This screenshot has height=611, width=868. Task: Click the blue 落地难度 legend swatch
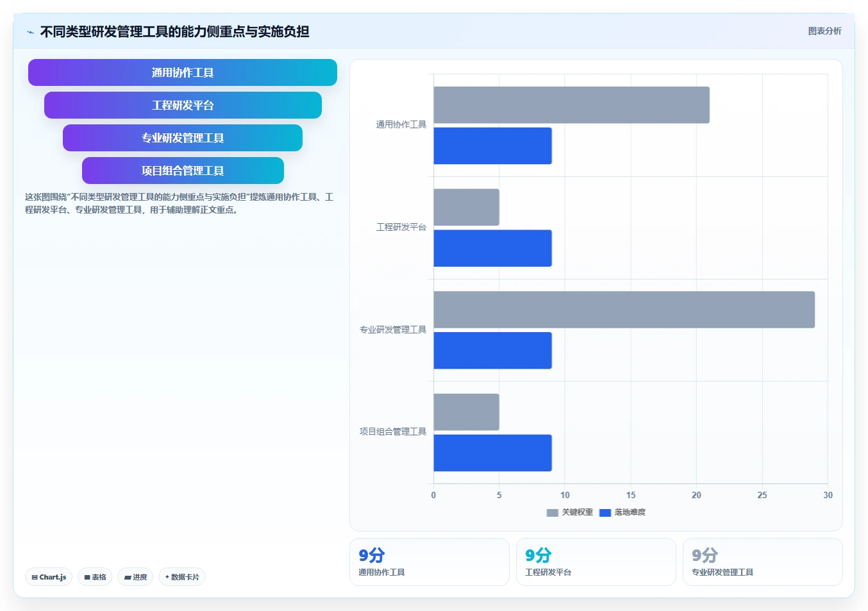(605, 513)
